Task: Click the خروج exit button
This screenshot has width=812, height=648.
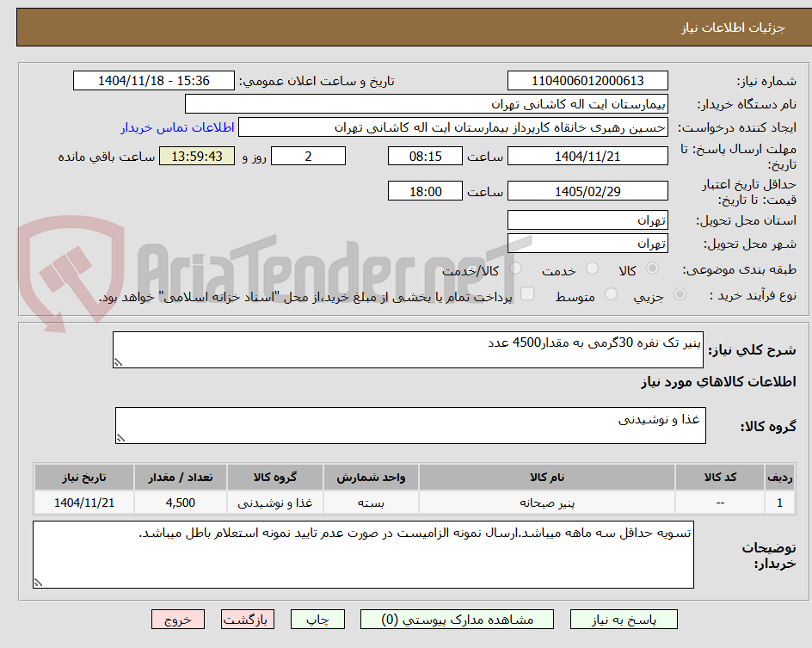Action: pos(177,620)
